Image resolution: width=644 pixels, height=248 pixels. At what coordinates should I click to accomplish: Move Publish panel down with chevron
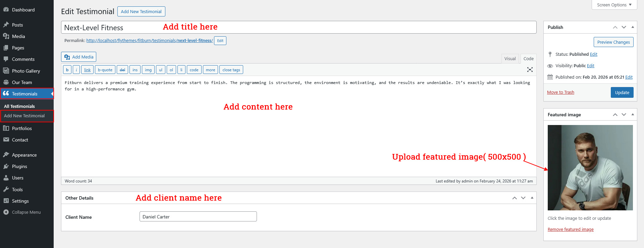(x=624, y=27)
